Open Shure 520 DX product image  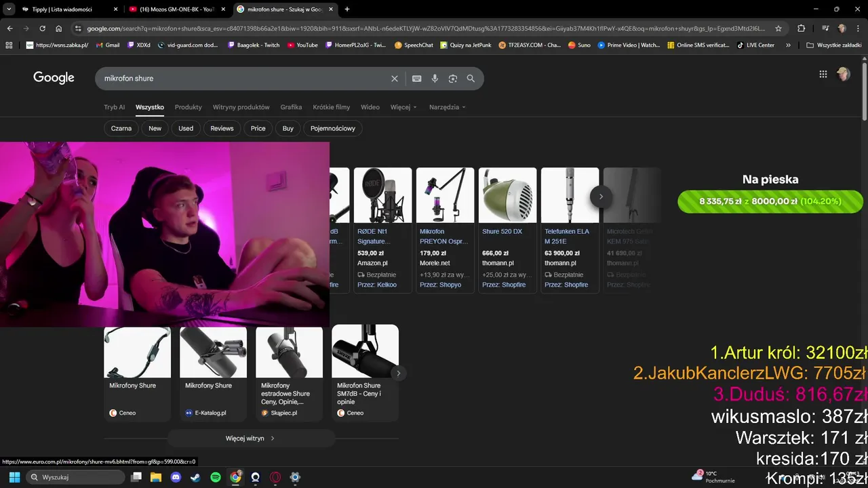pyautogui.click(x=507, y=195)
